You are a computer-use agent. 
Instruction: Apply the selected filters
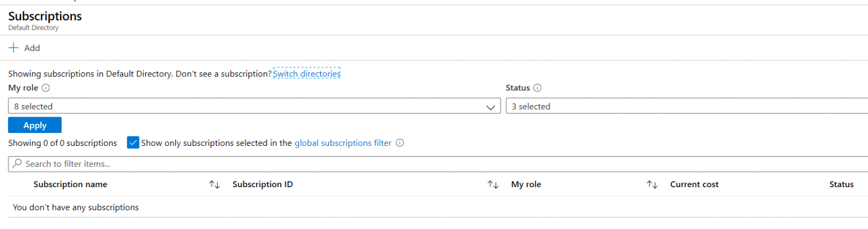[x=35, y=126]
